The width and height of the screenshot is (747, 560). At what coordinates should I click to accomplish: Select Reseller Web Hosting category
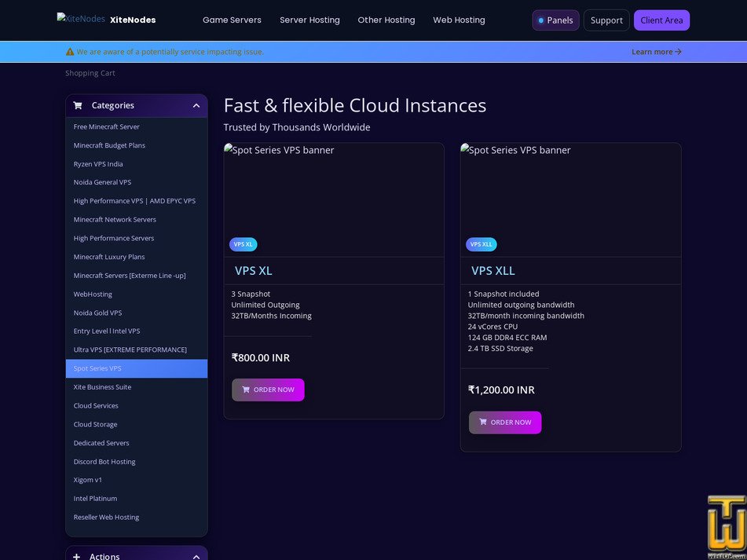click(x=136, y=517)
